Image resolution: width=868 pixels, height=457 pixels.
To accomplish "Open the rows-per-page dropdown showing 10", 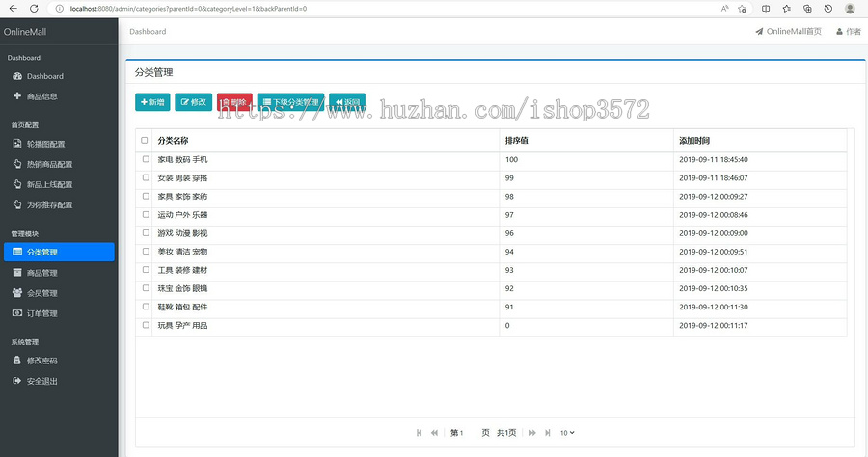I will click(x=567, y=433).
